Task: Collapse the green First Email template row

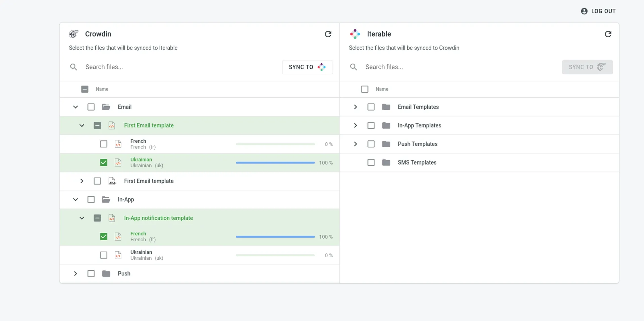Action: pos(82,126)
